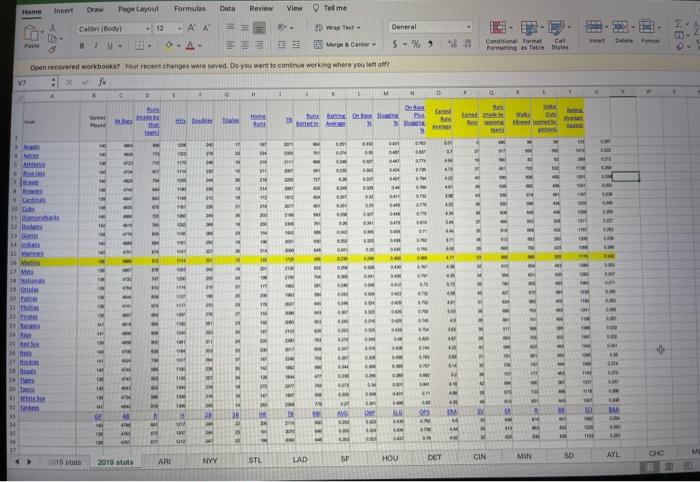Click the Cut scissors icon
This screenshot has width=700, height=482.
52,28
